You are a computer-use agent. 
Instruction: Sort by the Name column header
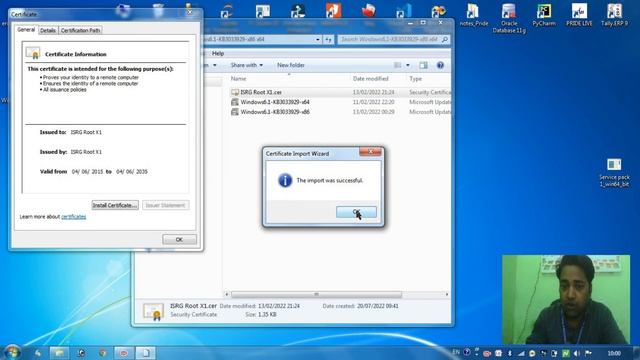pos(238,79)
